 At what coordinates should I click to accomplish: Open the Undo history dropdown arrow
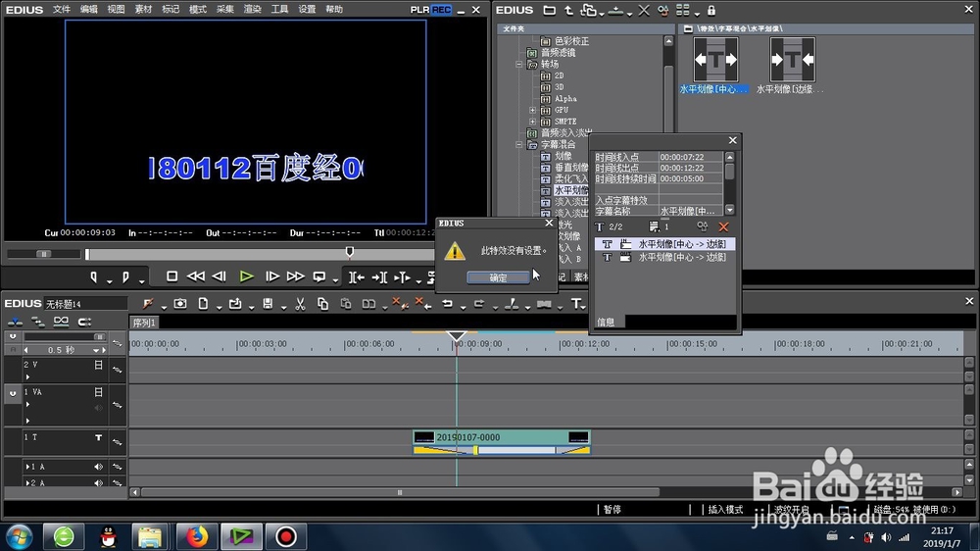coord(464,307)
